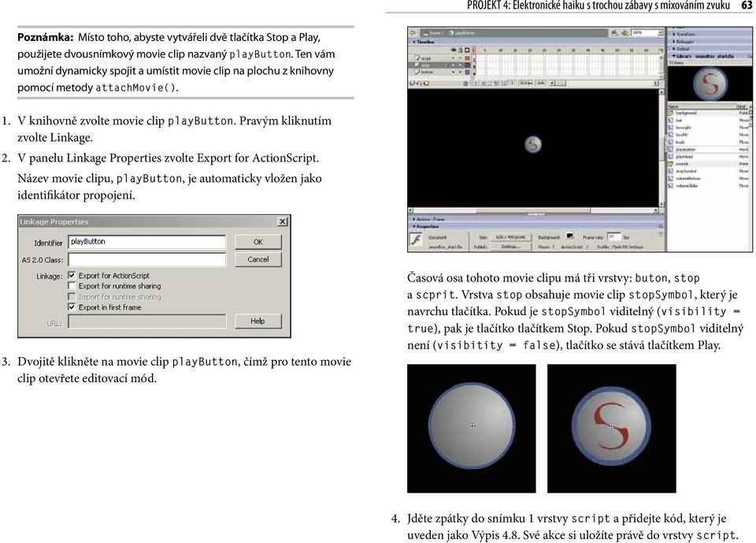Click the Add Motion Guide icon below layers
The width and height of the screenshot is (756, 543).
pos(419,83)
